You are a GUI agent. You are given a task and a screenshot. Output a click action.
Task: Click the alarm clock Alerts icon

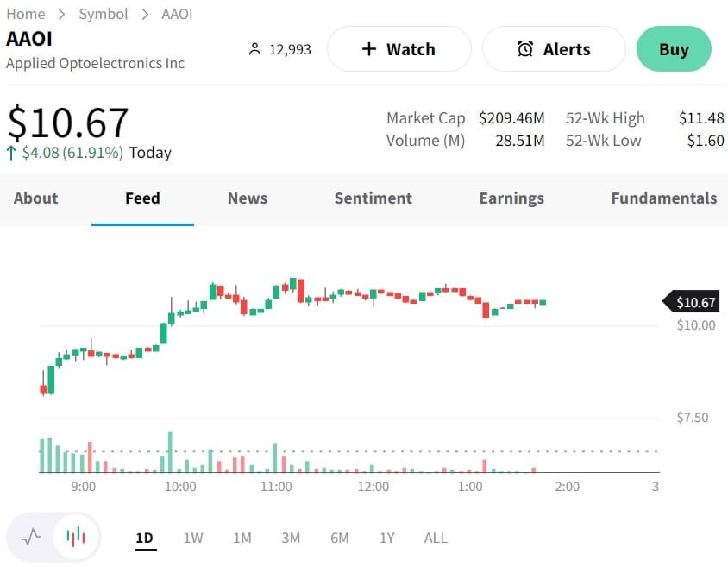(x=524, y=49)
